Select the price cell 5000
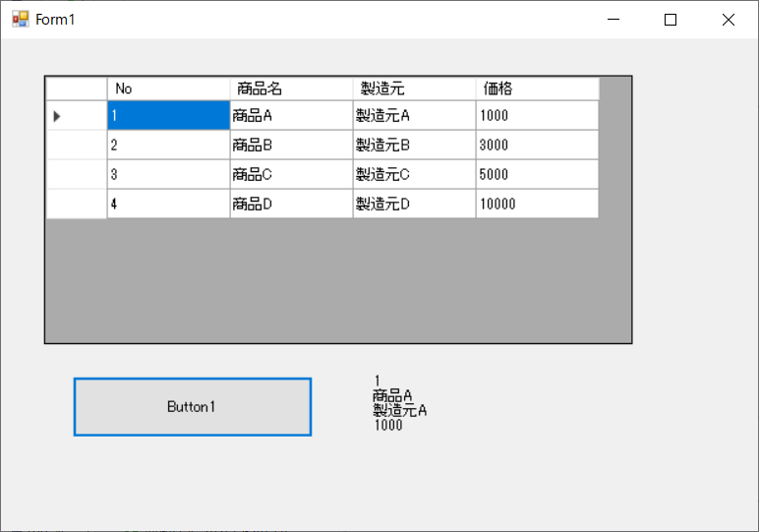Image resolution: width=759 pixels, height=532 pixels. (x=538, y=174)
